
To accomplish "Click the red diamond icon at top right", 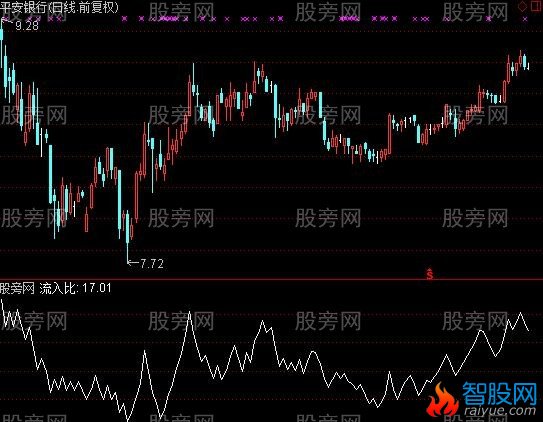I will [x=523, y=6].
